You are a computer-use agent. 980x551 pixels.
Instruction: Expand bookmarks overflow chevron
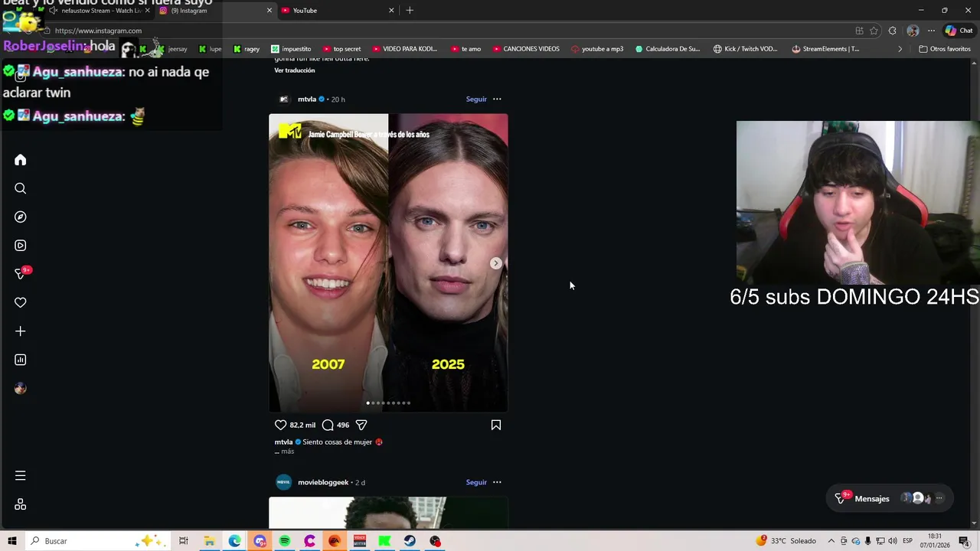(900, 49)
